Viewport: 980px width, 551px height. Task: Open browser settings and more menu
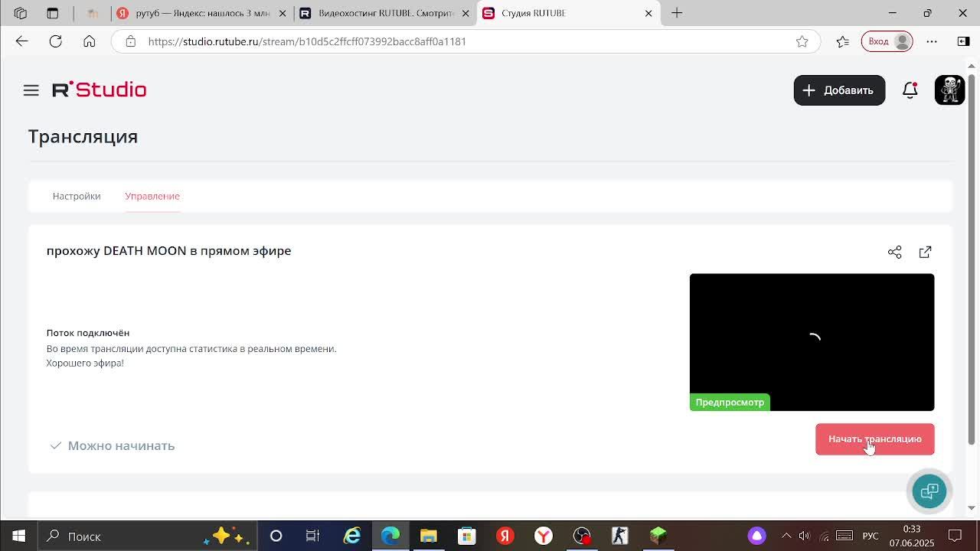tap(932, 41)
